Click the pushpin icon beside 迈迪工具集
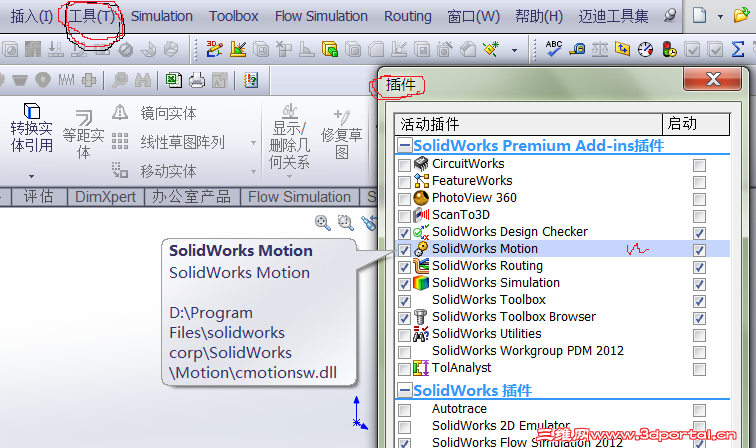756x448 pixels. tap(669, 15)
